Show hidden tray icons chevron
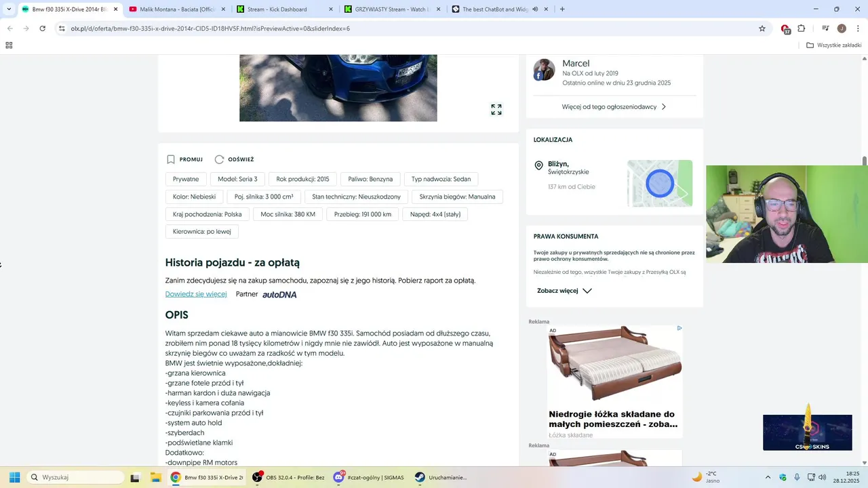Screen dimensions: 868x488 [x=768, y=477]
